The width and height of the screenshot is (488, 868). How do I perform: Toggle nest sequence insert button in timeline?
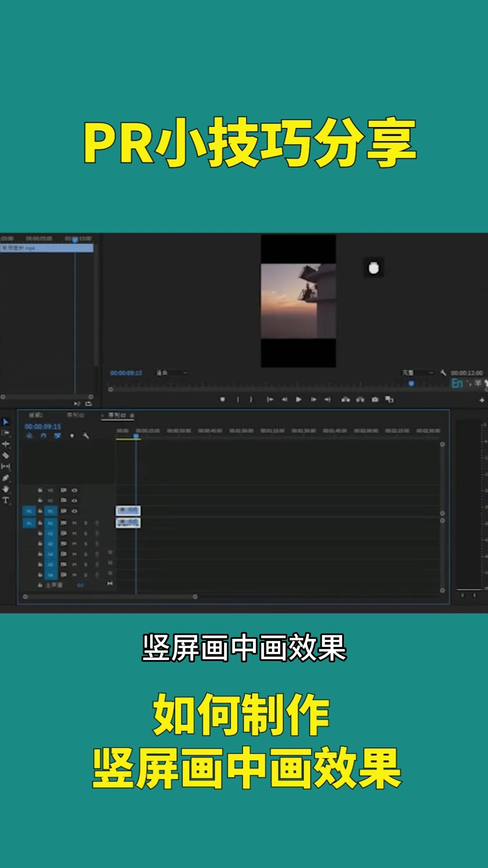click(29, 436)
